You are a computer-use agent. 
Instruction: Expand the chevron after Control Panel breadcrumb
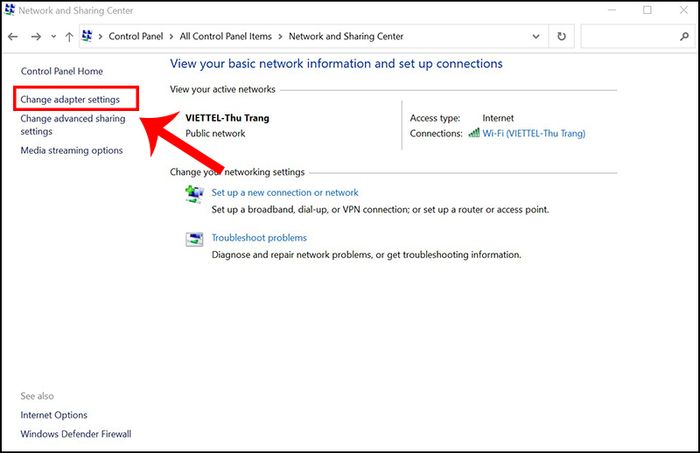click(x=171, y=37)
